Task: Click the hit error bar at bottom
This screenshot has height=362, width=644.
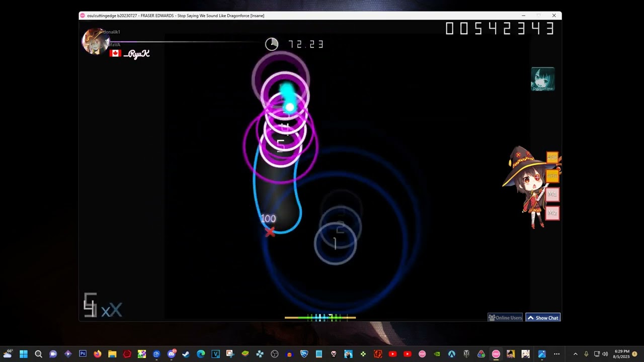Action: pyautogui.click(x=320, y=317)
